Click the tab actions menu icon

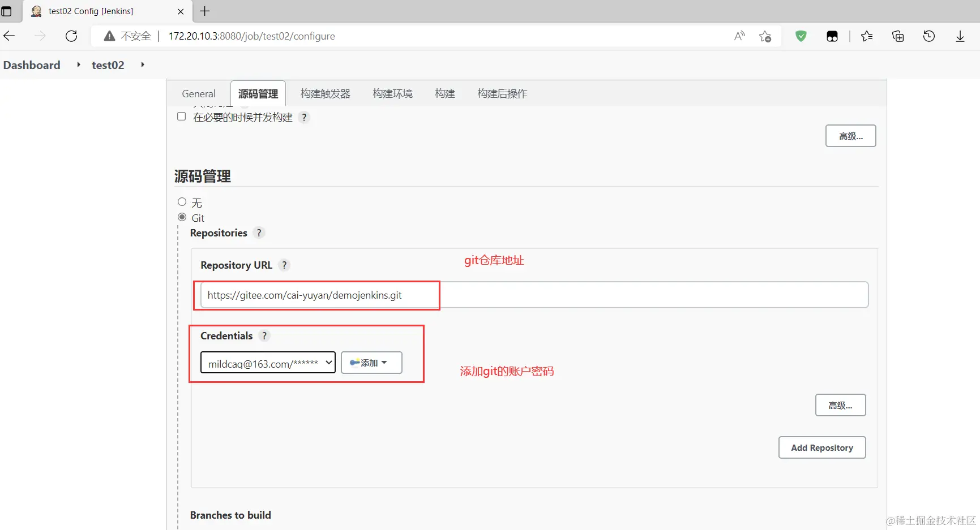(6, 11)
